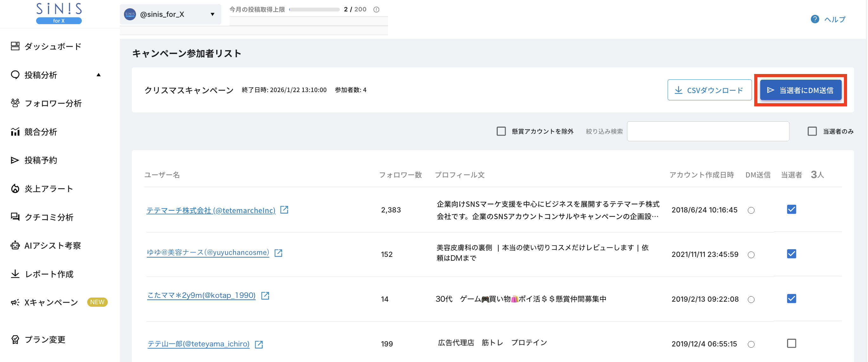This screenshot has height=362, width=868.
Task: Type in the 絞り込み検索 search field
Action: click(x=708, y=131)
